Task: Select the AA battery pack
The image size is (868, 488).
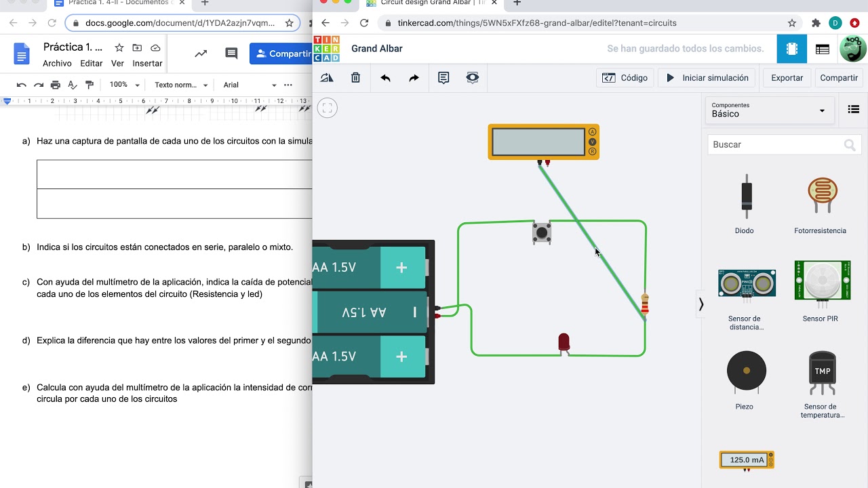Action: pyautogui.click(x=373, y=312)
